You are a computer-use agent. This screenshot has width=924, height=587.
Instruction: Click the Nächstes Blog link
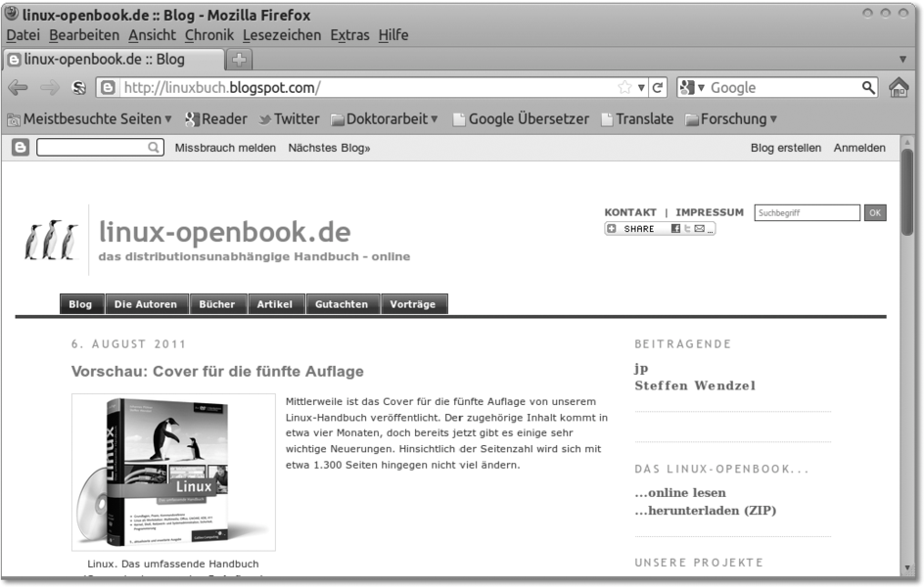point(329,148)
